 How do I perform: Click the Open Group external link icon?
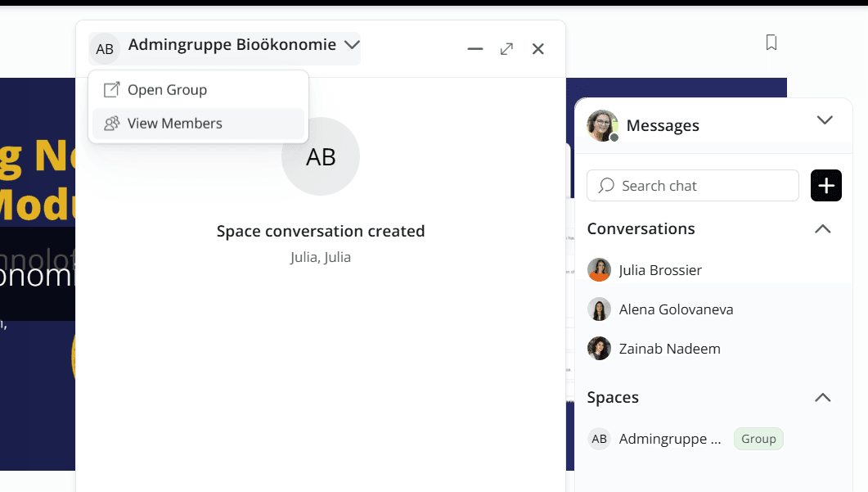click(x=112, y=90)
